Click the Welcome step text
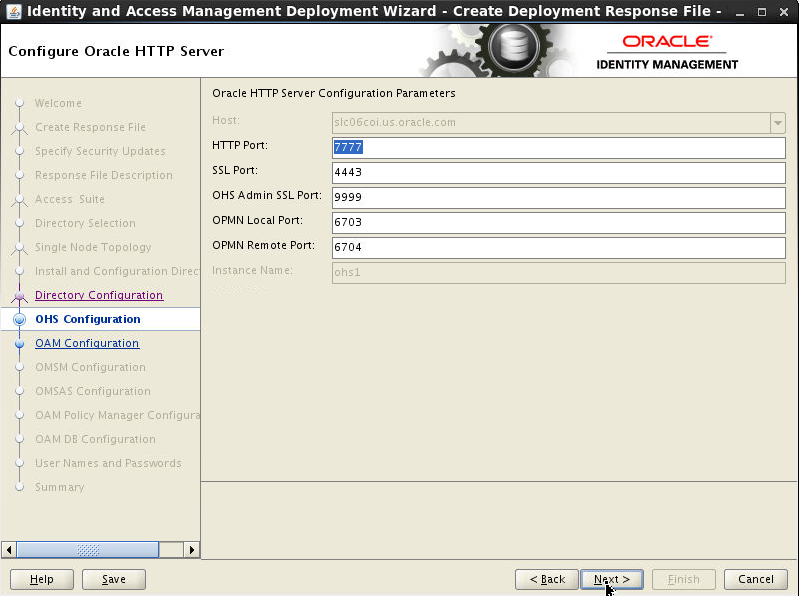Viewport: 799px width, 596px height. [58, 103]
